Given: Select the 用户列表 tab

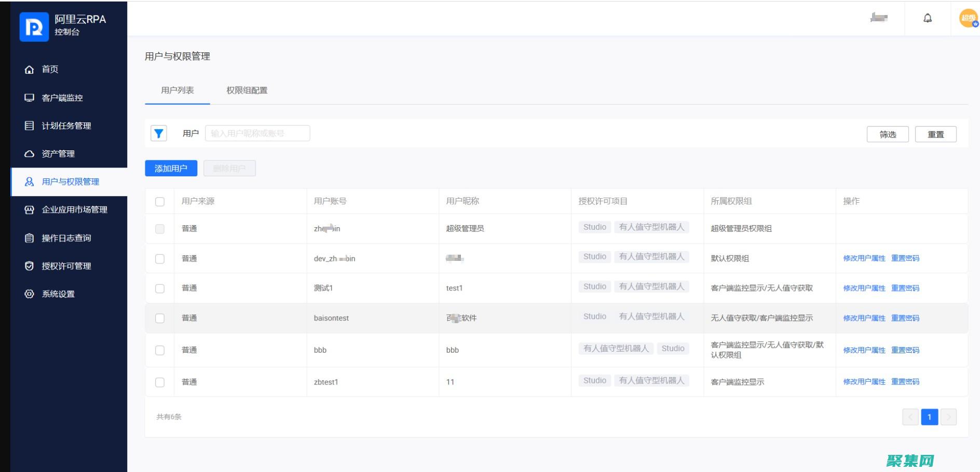Looking at the screenshot, I should (177, 90).
